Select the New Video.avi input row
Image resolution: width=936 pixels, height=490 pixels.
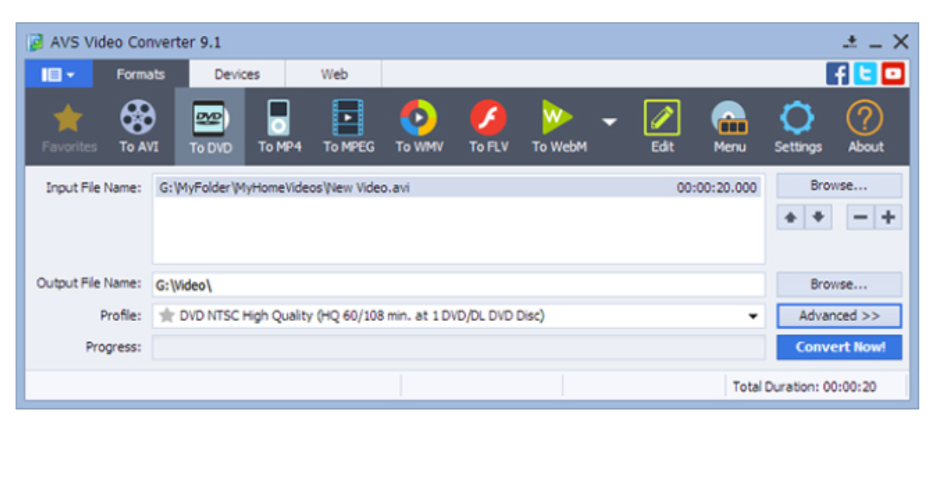tap(458, 187)
